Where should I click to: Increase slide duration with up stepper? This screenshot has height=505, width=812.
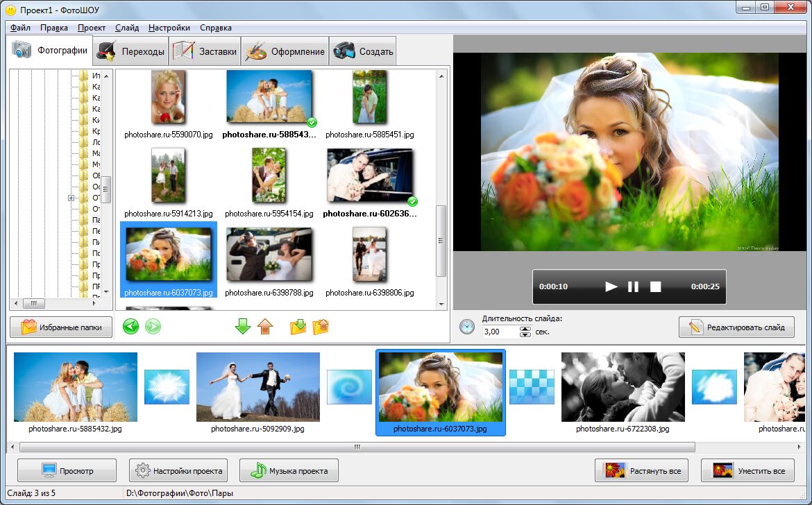pos(525,328)
